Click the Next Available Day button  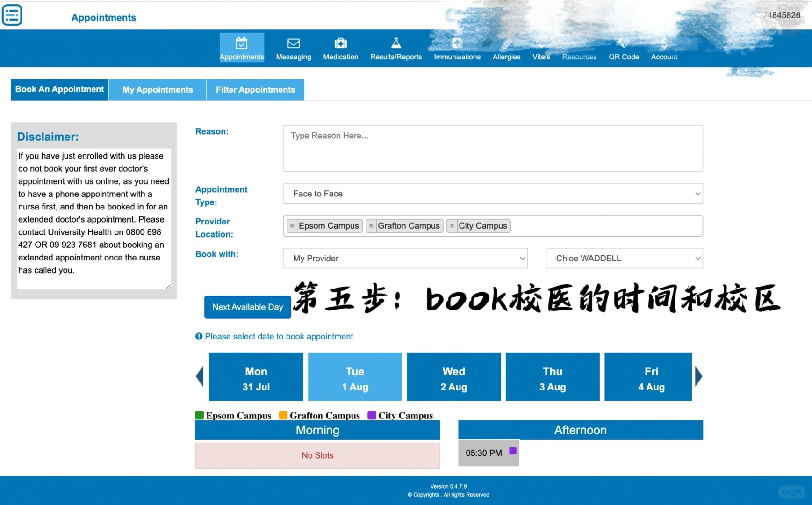click(247, 307)
